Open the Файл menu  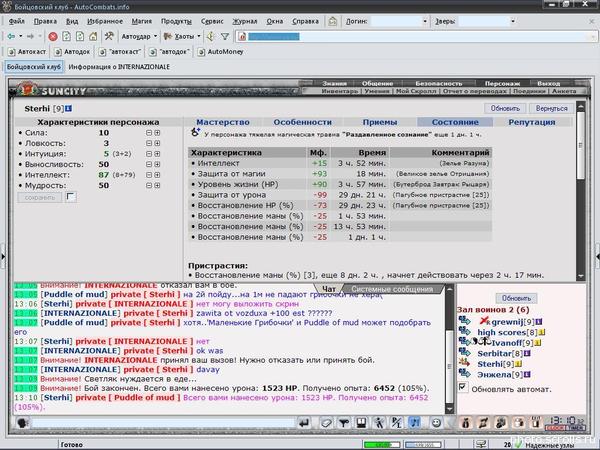pyautogui.click(x=16, y=21)
